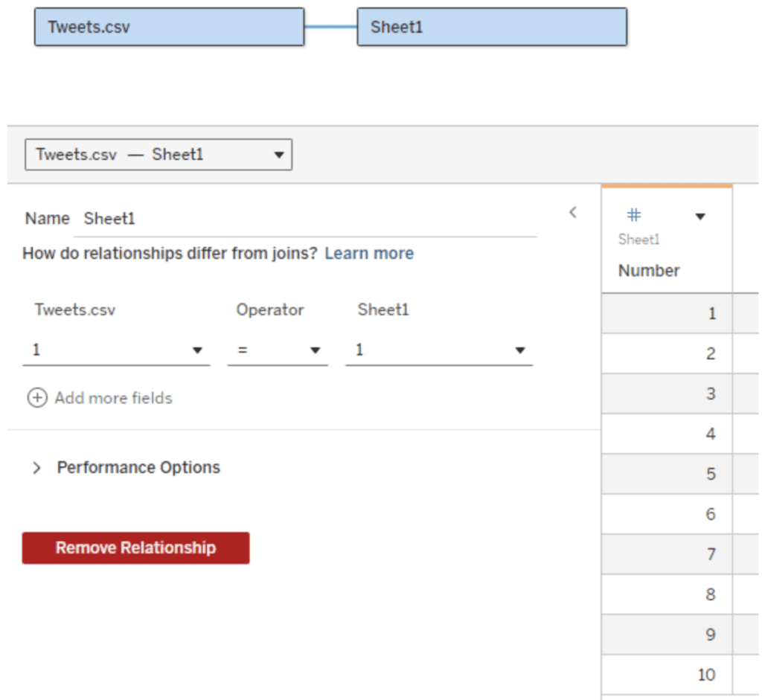Click the number data type icon above Sheet1 column
The height and width of the screenshot is (700, 762).
pyautogui.click(x=633, y=214)
